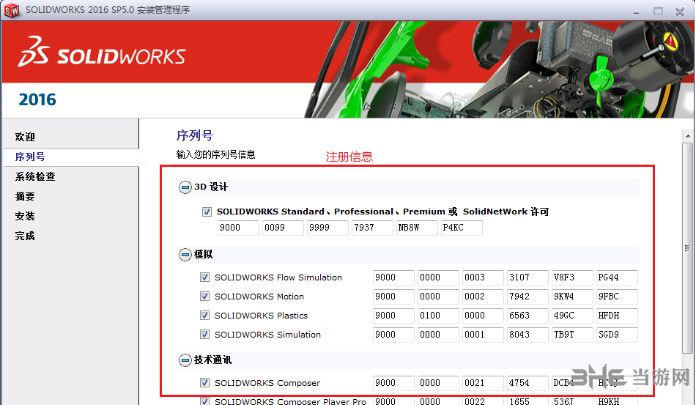Image resolution: width=695 pixels, height=405 pixels.
Task: Click Plastics serial field containing 49GC
Action: [572, 315]
